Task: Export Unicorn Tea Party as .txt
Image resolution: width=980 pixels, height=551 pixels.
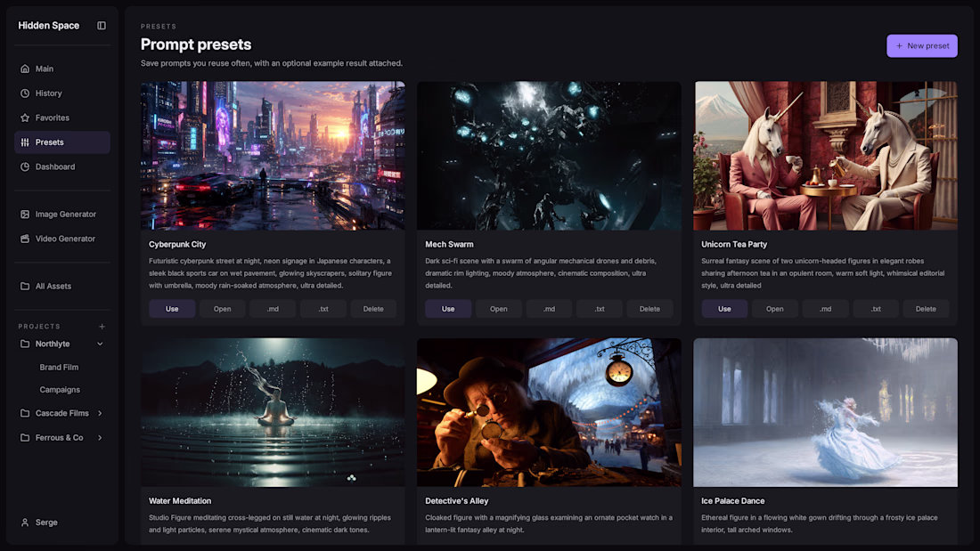Action: (876, 309)
